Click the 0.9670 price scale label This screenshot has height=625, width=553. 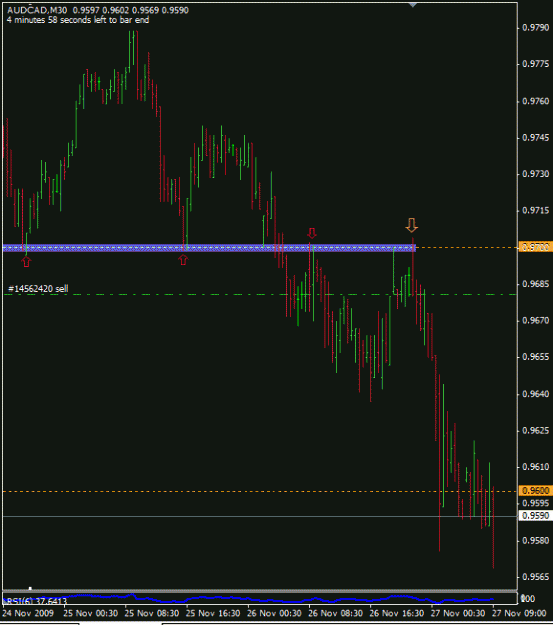[535, 320]
